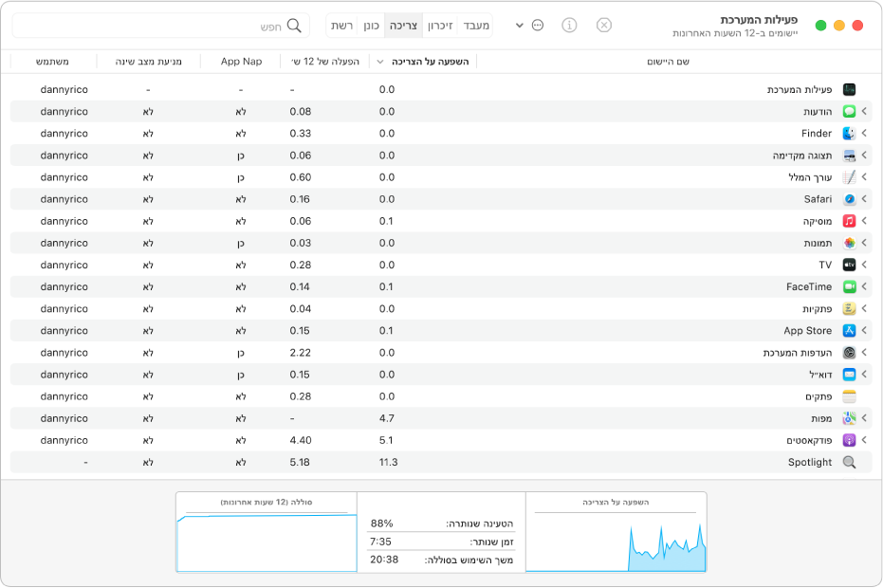Viewport: 883px width, 588px height.
Task: Click the פתקיות (Stickies) app icon
Action: [x=849, y=309]
